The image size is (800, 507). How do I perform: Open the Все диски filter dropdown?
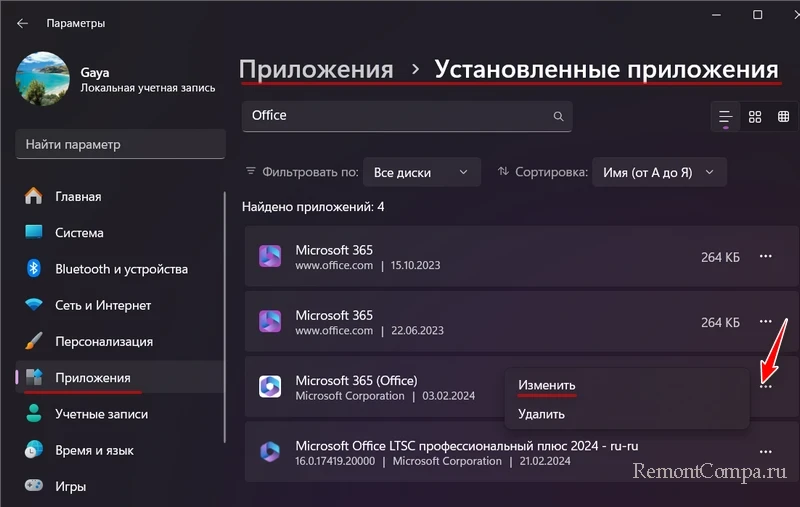pyautogui.click(x=421, y=172)
